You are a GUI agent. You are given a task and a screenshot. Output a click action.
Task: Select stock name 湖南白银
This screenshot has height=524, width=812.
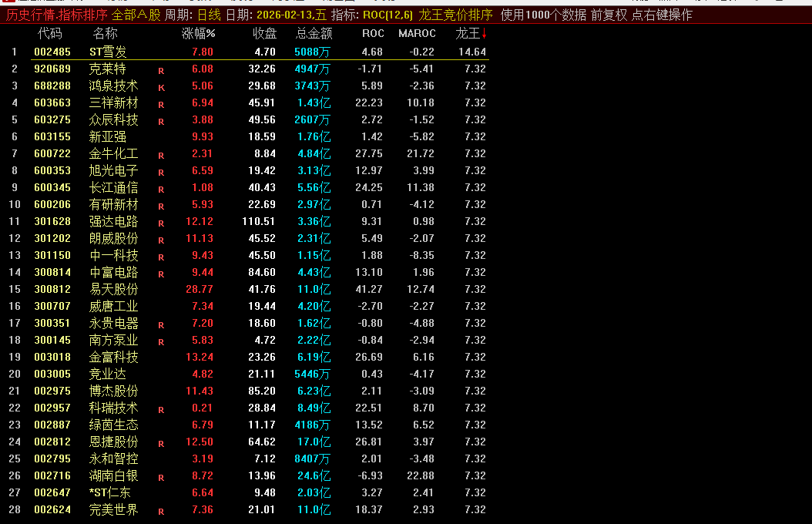[x=113, y=475]
